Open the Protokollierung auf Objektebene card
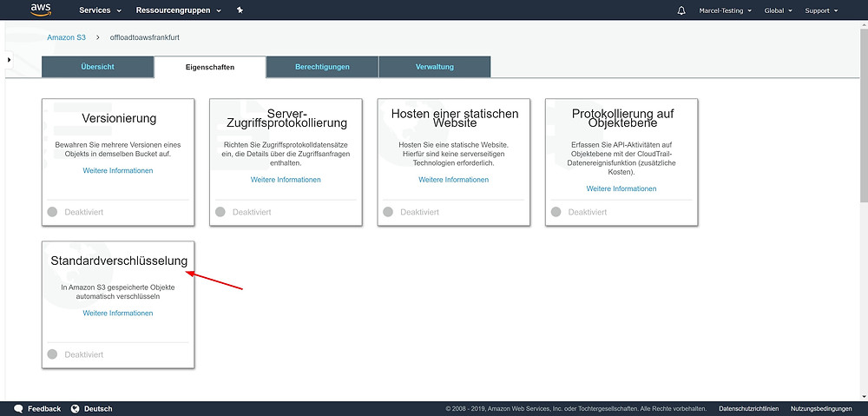 [621, 162]
